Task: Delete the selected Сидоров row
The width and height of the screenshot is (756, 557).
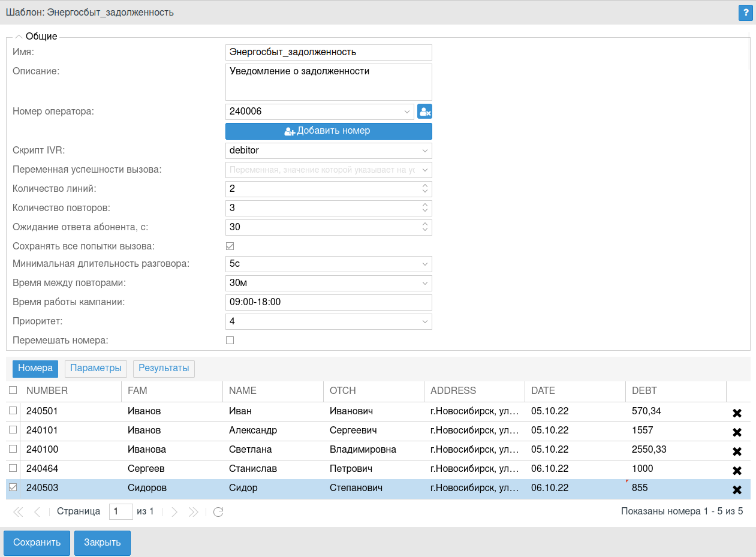Action: click(x=737, y=490)
